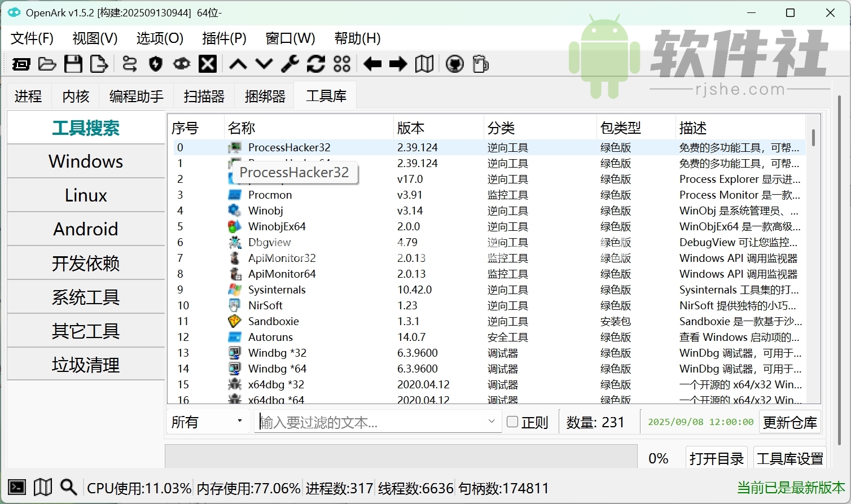Expand the filter text combo box arrow
The image size is (851, 504).
click(490, 422)
